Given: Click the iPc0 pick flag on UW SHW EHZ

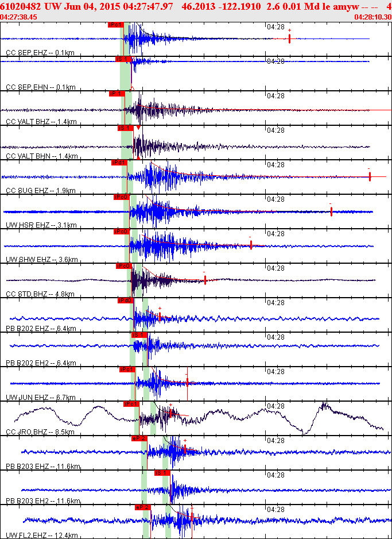Looking at the screenshot, I should [122, 232].
